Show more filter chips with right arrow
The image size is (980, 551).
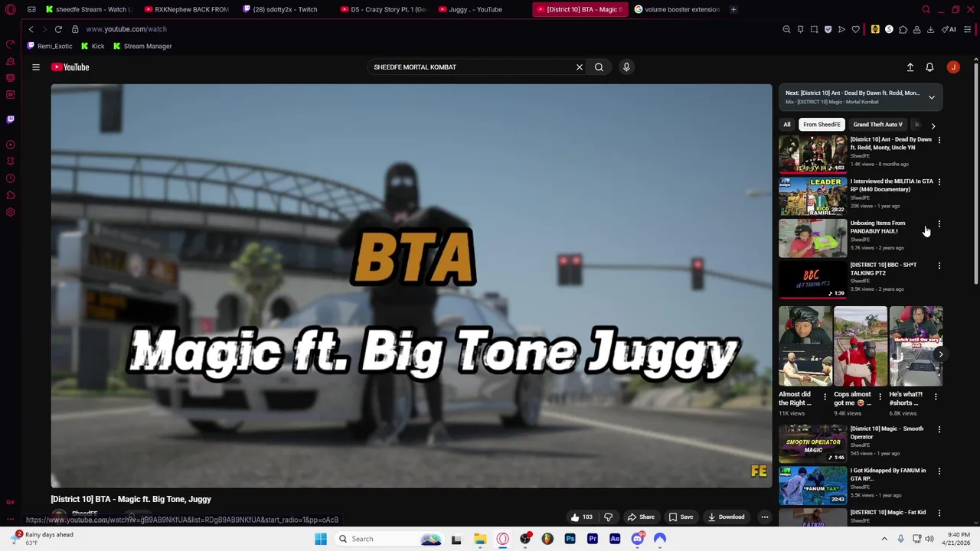(x=933, y=126)
